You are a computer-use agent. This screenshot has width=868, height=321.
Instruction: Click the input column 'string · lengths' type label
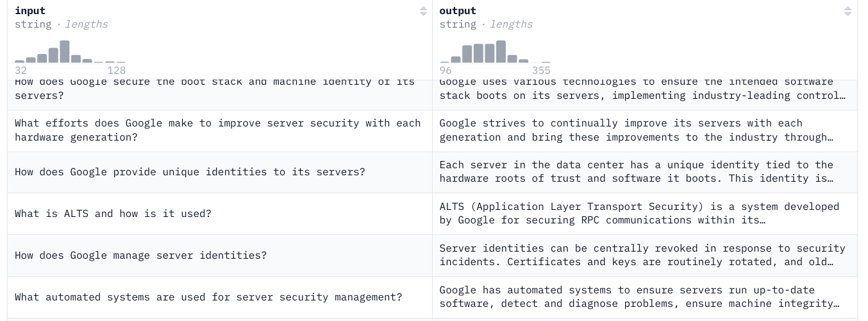pos(61,24)
